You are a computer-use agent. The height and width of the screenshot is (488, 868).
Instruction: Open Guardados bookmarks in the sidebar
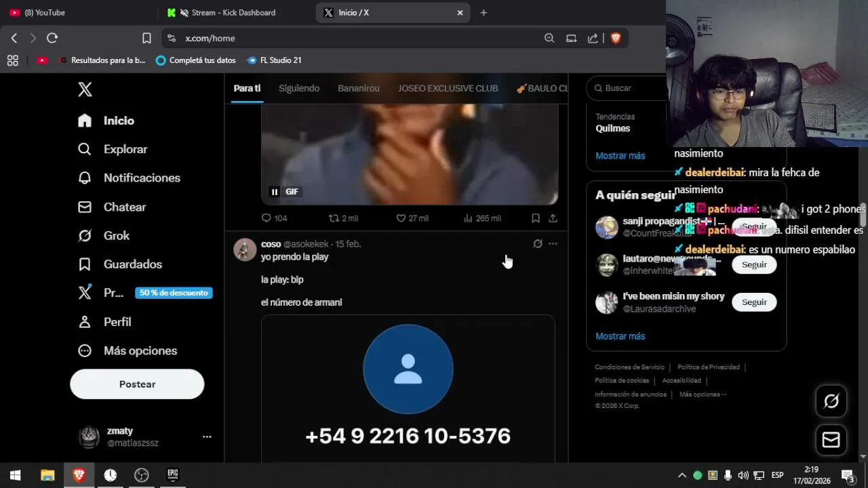click(120, 264)
